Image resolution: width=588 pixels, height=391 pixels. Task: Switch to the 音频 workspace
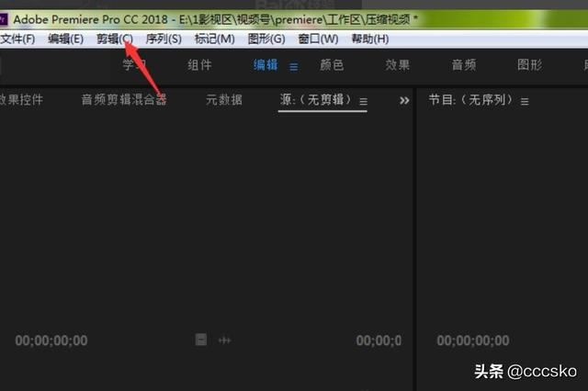tap(464, 65)
